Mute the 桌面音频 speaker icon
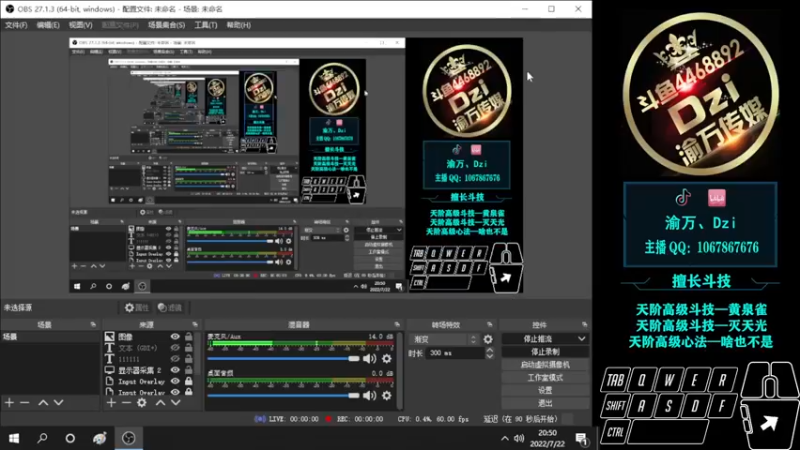This screenshot has height=450, width=800. click(x=369, y=395)
